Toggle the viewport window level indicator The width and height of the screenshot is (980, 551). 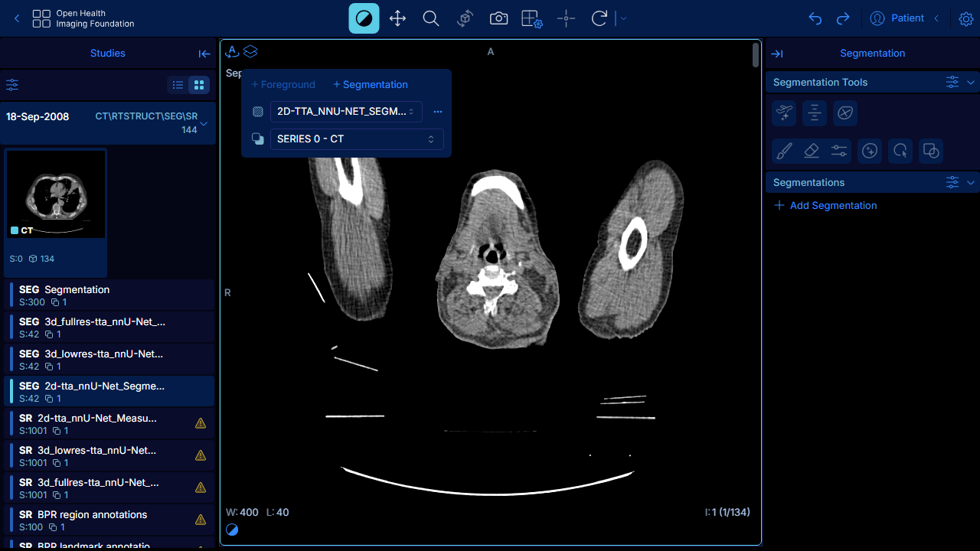(x=232, y=530)
